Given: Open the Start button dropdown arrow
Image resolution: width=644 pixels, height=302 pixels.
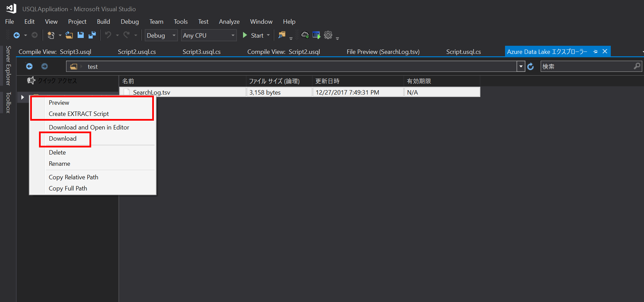Looking at the screenshot, I should 268,35.
